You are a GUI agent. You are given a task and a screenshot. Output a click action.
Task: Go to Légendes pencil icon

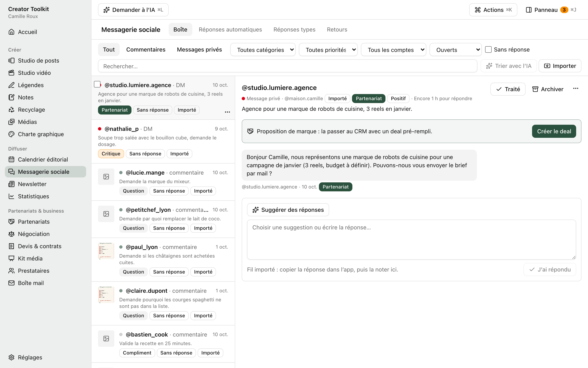11,85
